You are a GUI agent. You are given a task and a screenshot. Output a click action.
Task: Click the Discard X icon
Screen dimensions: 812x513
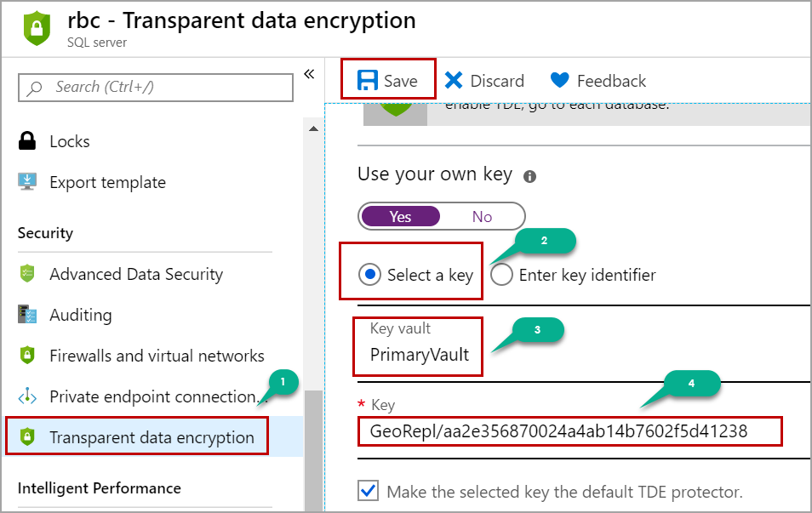[454, 81]
